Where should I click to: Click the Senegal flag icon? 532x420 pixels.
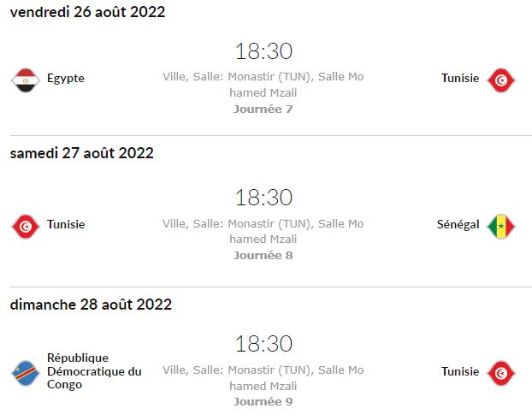[x=501, y=227]
